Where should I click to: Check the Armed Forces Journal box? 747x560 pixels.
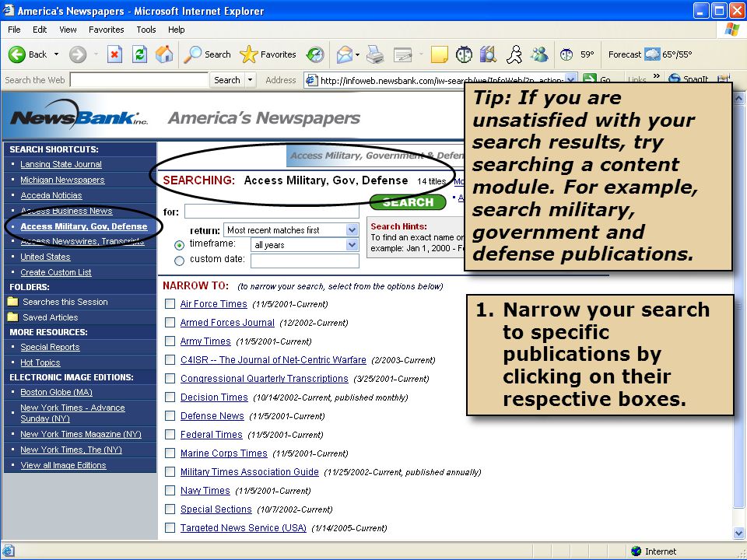point(170,322)
